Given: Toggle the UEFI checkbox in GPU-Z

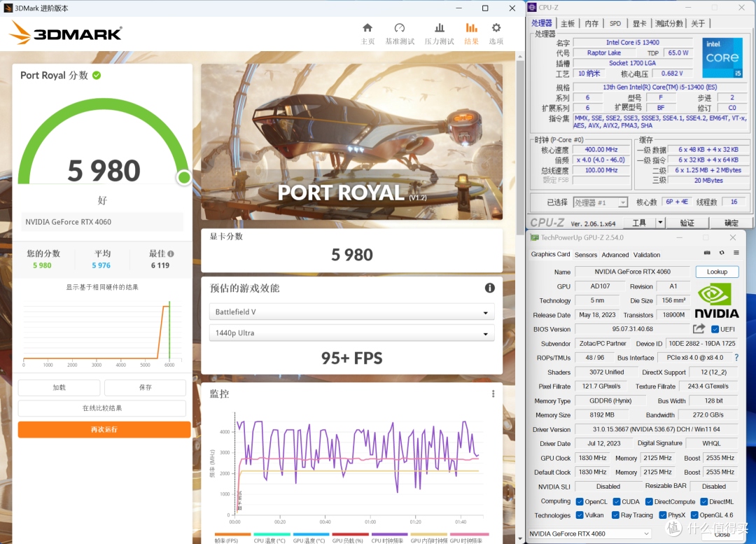Looking at the screenshot, I should coord(715,329).
